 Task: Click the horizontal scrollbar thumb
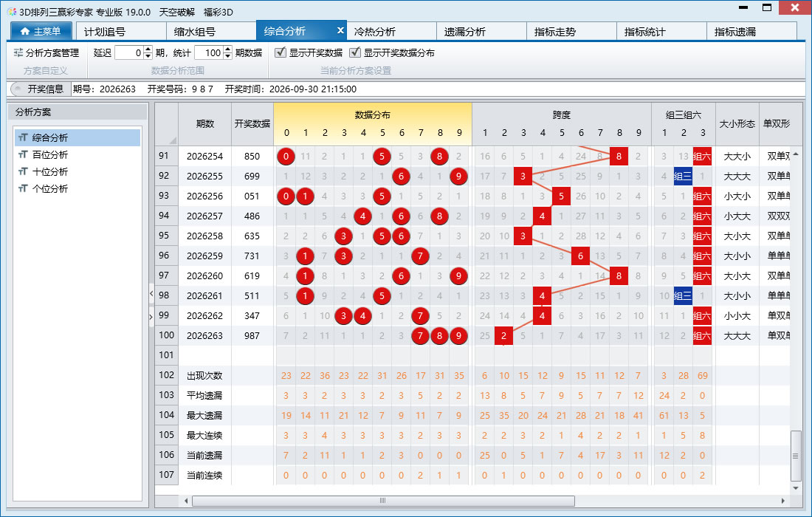click(x=383, y=501)
